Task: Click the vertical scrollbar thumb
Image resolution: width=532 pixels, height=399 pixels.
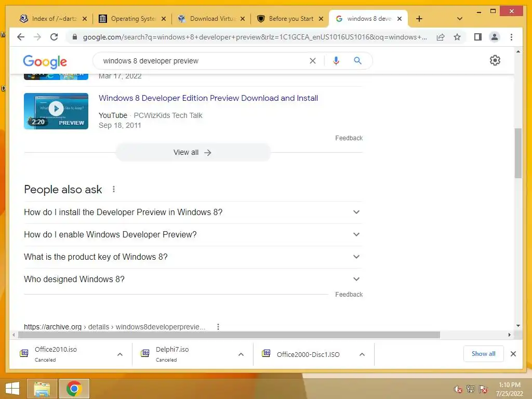Action: tap(518, 153)
